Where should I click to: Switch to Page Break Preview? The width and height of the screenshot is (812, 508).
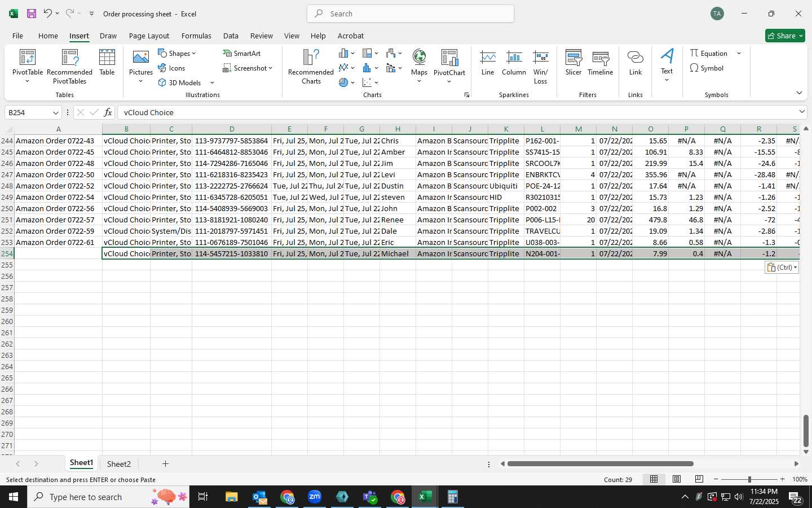pyautogui.click(x=699, y=479)
